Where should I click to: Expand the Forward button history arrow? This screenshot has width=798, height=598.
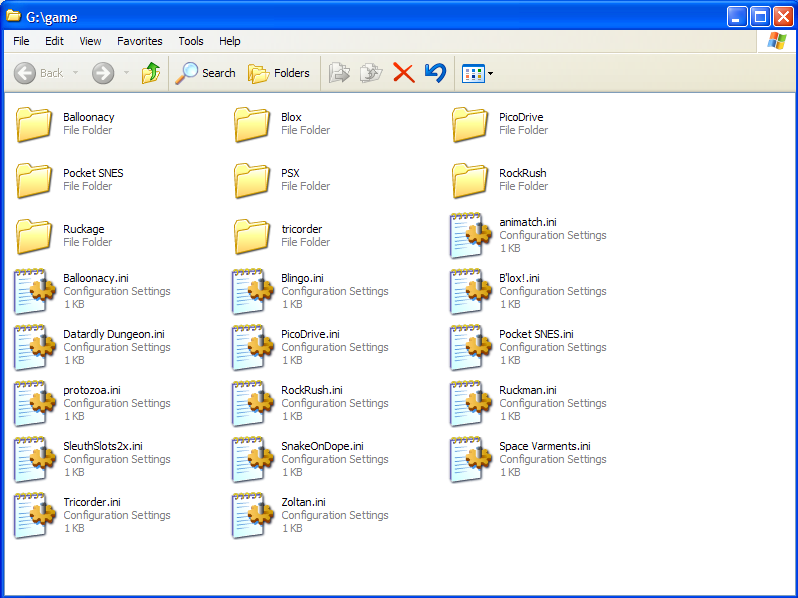point(126,73)
